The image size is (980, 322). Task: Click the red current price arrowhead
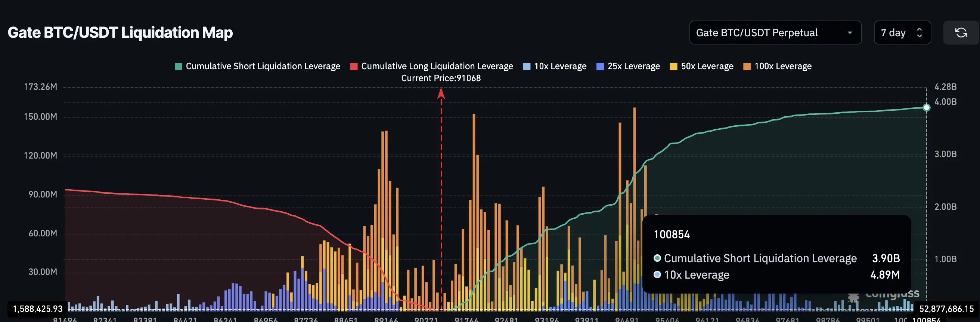click(x=441, y=93)
